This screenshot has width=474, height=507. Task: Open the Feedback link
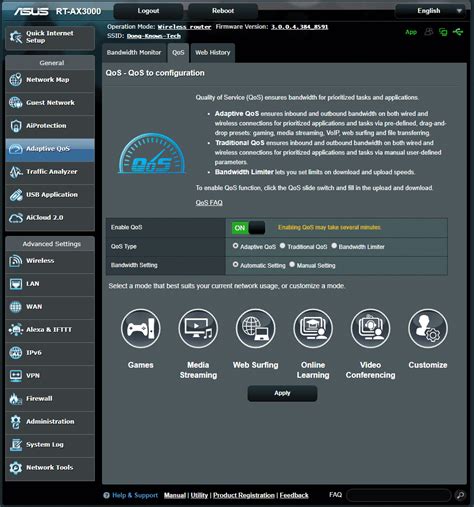point(294,495)
